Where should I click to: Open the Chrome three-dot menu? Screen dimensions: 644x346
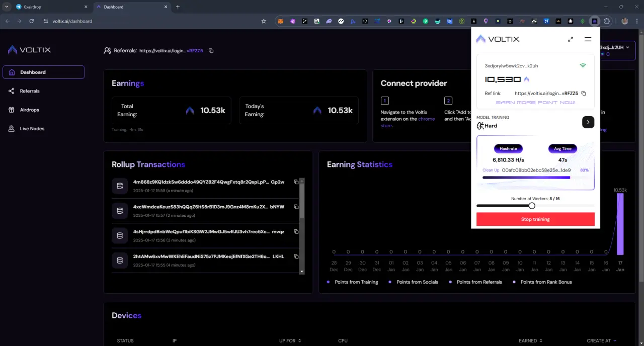tap(636, 22)
